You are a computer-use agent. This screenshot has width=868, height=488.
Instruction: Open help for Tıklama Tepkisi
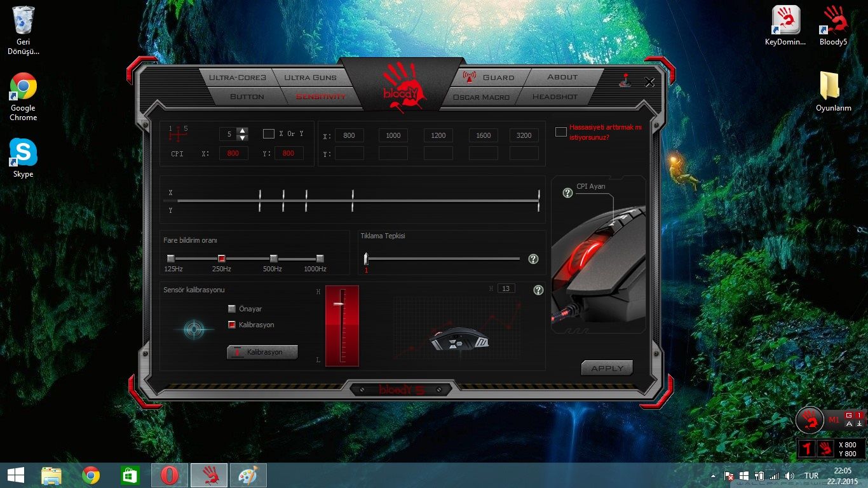point(534,259)
